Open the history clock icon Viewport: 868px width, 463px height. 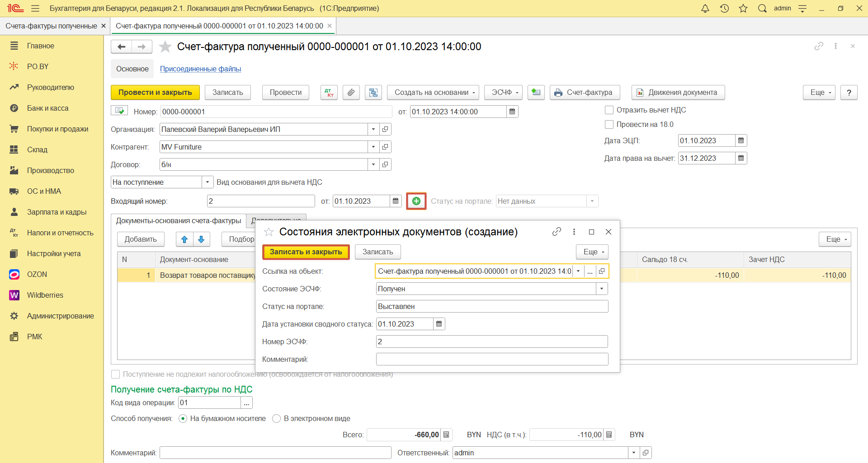[x=724, y=9]
